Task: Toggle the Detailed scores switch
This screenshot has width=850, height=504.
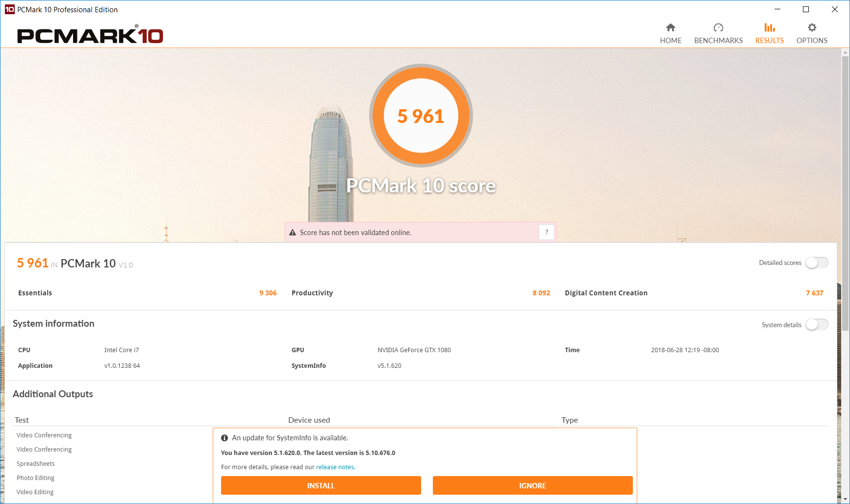Action: point(817,263)
